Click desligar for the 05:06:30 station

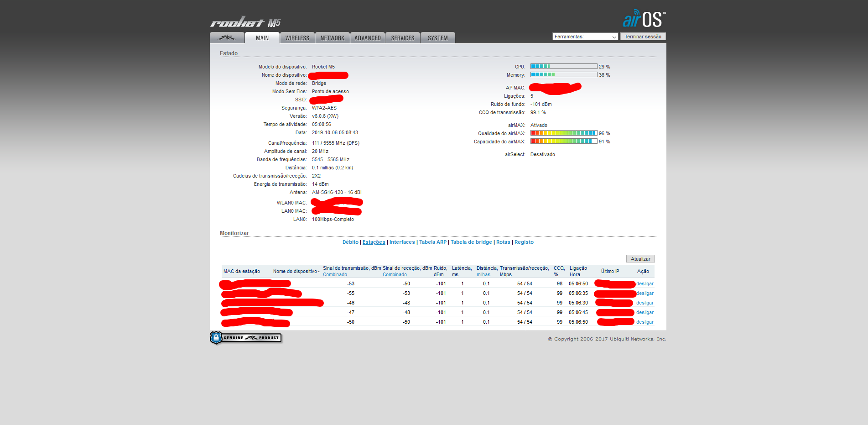pyautogui.click(x=645, y=303)
